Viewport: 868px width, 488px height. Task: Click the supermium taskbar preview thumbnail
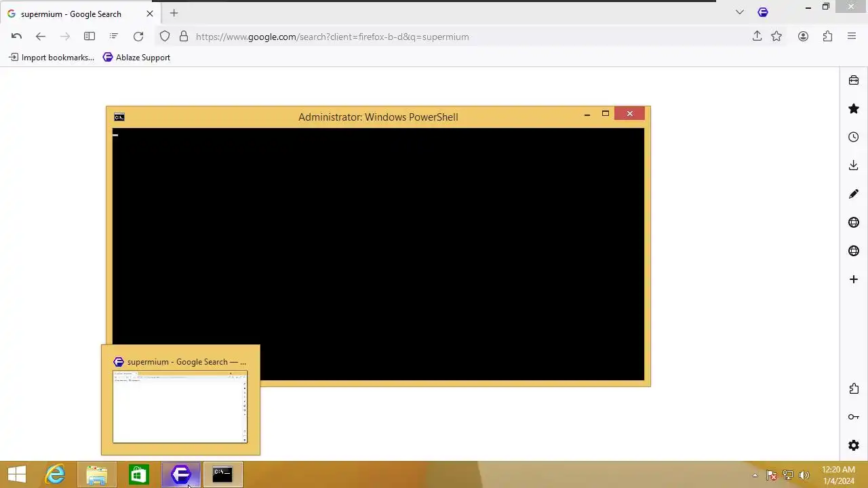click(180, 407)
